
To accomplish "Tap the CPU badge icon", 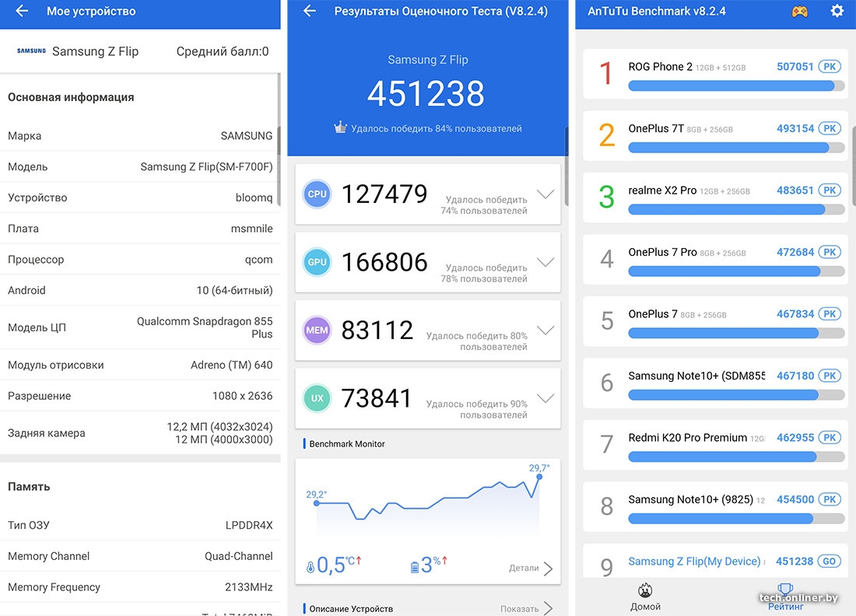I will [317, 194].
